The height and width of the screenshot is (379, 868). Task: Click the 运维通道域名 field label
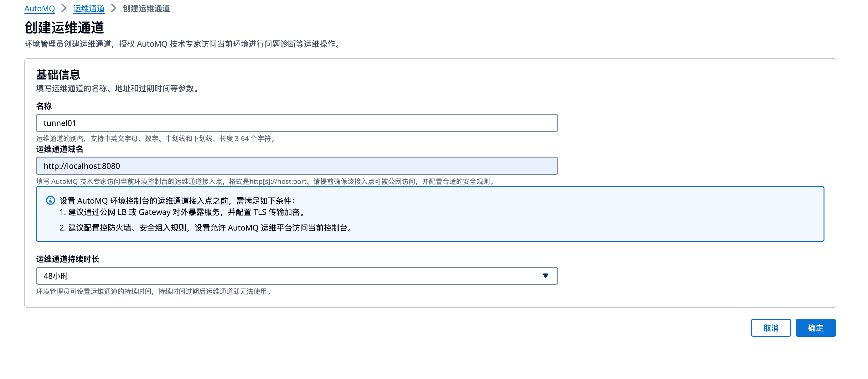[x=59, y=149]
